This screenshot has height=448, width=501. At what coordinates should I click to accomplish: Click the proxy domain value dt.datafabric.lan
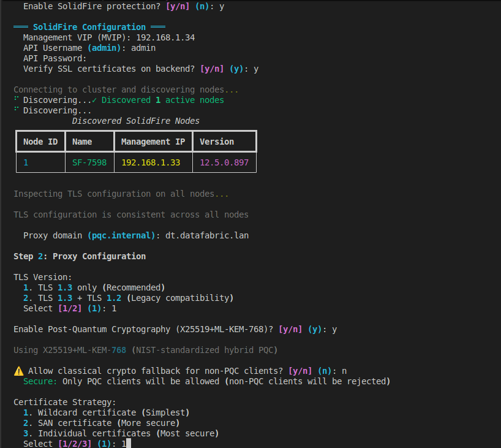pyautogui.click(x=207, y=236)
